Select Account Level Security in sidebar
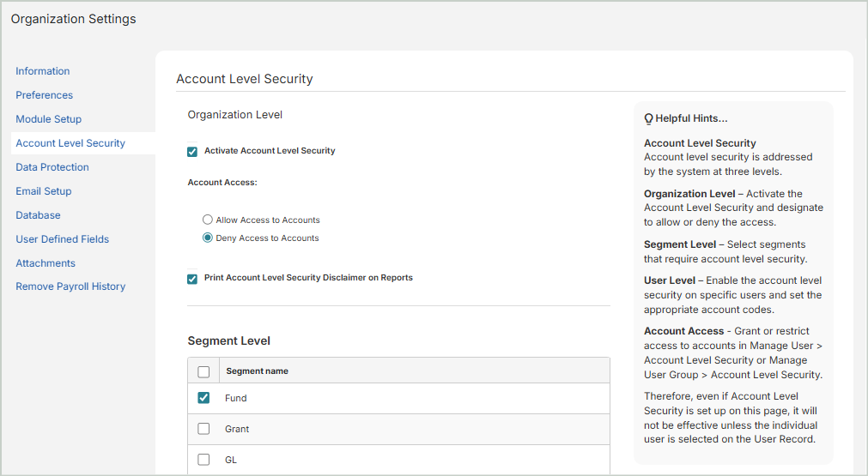 click(x=70, y=143)
